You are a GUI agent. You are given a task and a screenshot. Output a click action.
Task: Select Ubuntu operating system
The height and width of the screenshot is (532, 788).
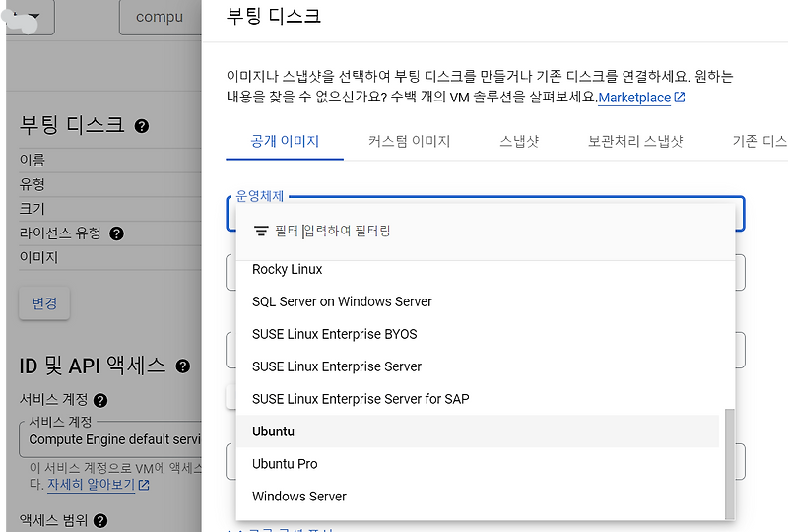[x=478, y=432]
